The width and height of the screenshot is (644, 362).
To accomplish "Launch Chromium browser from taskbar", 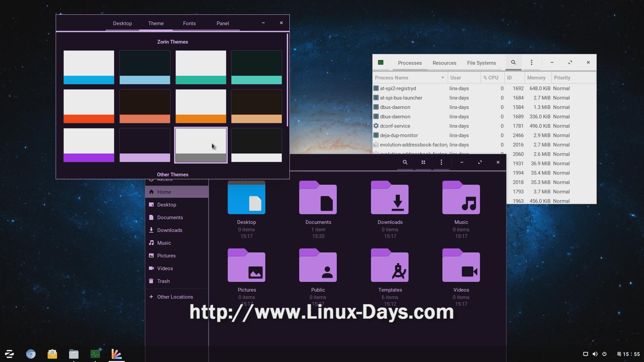I will pos(31,354).
